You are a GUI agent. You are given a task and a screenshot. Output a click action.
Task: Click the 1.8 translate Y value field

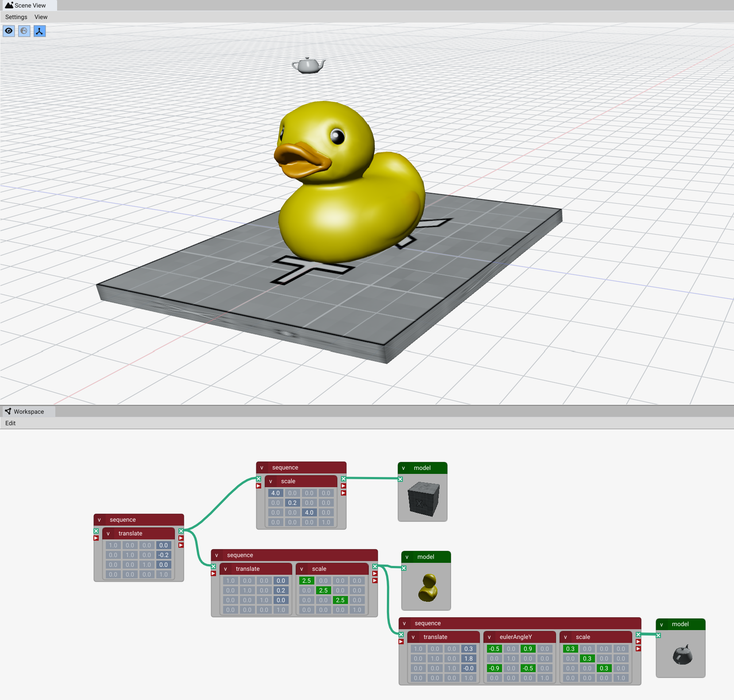click(x=468, y=658)
